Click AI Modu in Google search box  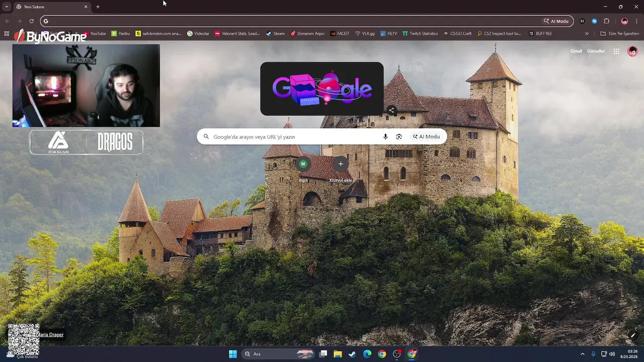coord(426,137)
